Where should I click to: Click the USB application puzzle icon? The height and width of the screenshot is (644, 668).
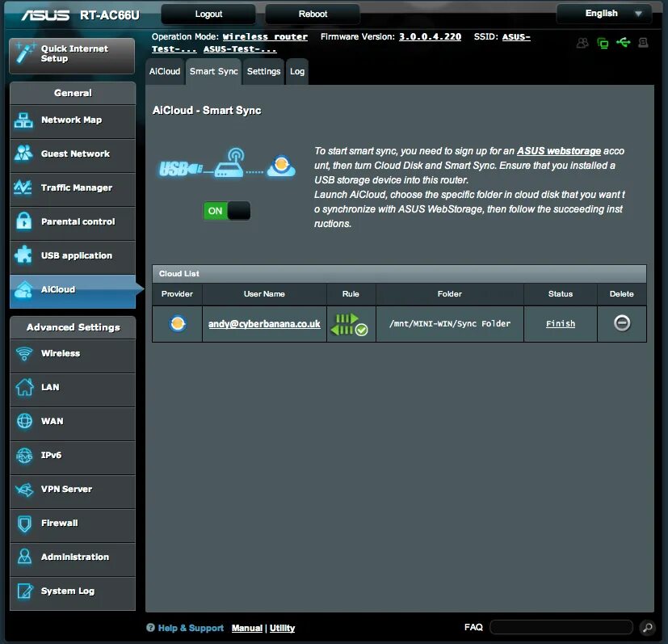click(23, 255)
